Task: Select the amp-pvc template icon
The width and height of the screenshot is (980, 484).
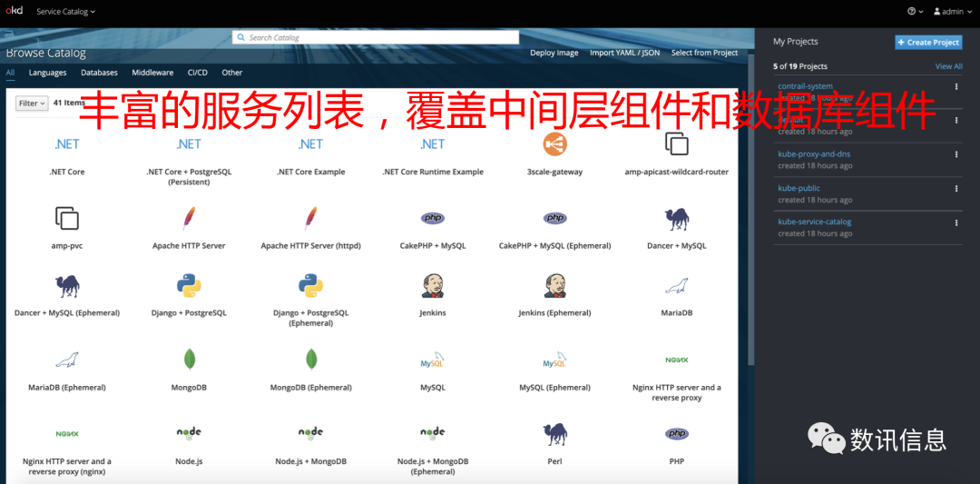Action: pos(67,218)
